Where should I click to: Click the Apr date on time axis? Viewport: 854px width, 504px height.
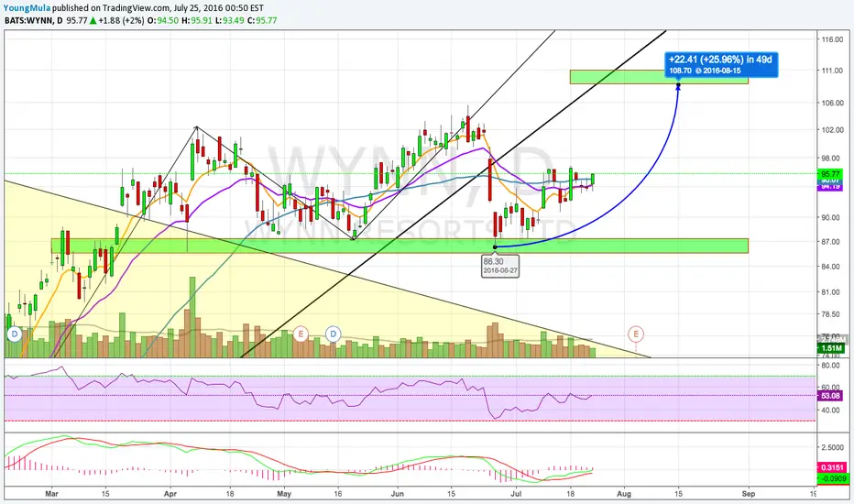pos(170,494)
